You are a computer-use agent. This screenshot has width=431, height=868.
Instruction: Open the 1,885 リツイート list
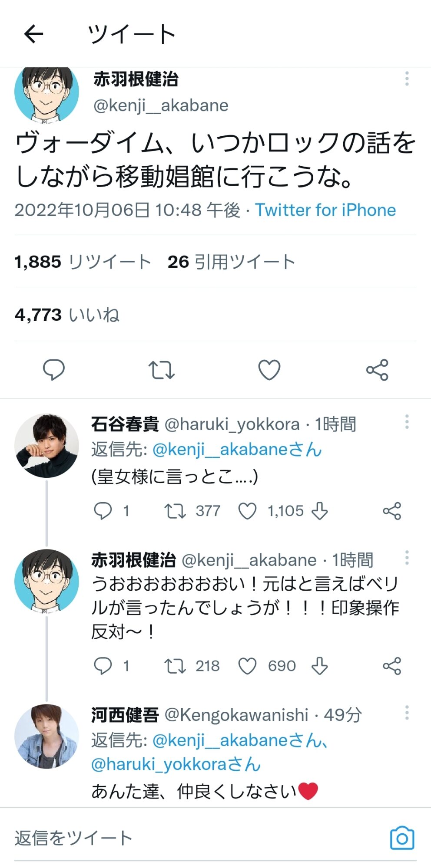(x=83, y=262)
